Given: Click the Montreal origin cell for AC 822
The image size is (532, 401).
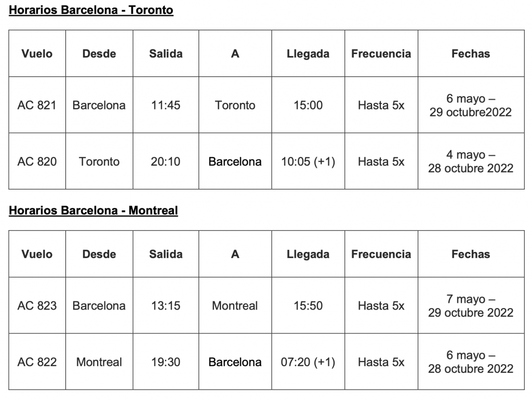Looking at the screenshot, I should pos(99,362).
